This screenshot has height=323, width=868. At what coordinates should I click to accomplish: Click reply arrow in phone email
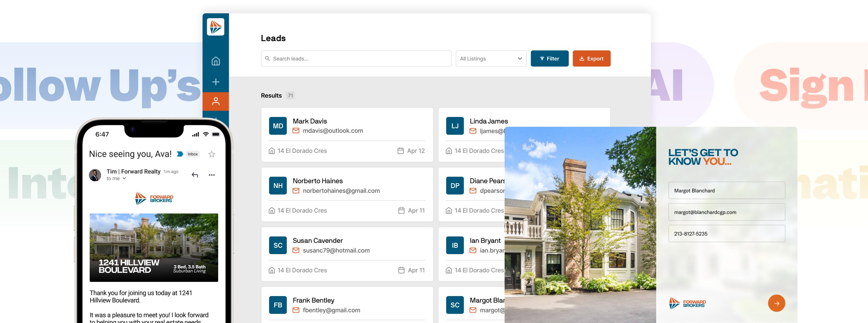pyautogui.click(x=195, y=175)
